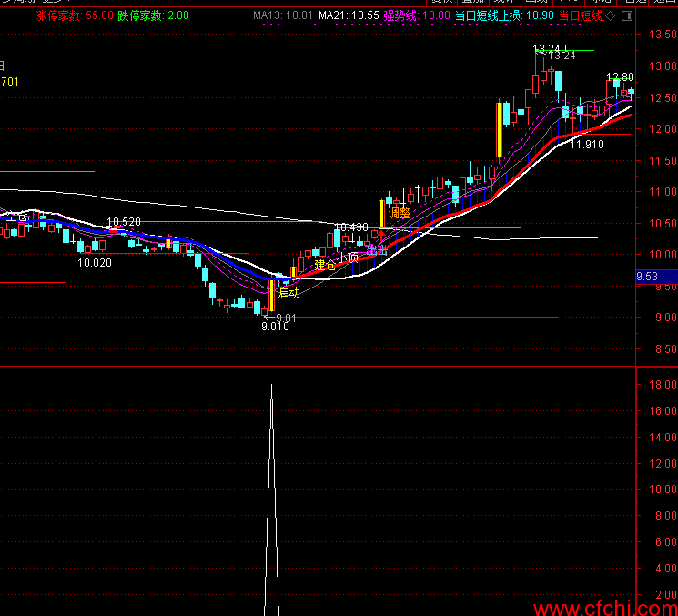678x616 pixels.
Task: Click the MA13: 10.81 indicator label
Action: [x=283, y=16]
